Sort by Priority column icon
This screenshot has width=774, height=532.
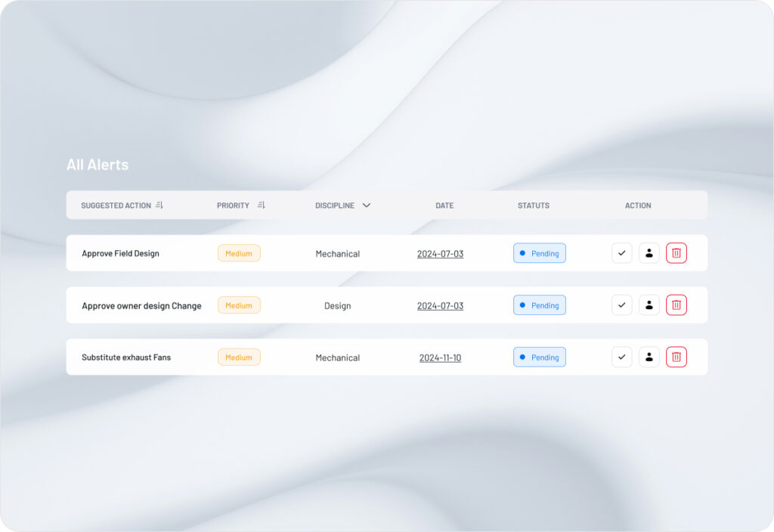coord(261,206)
